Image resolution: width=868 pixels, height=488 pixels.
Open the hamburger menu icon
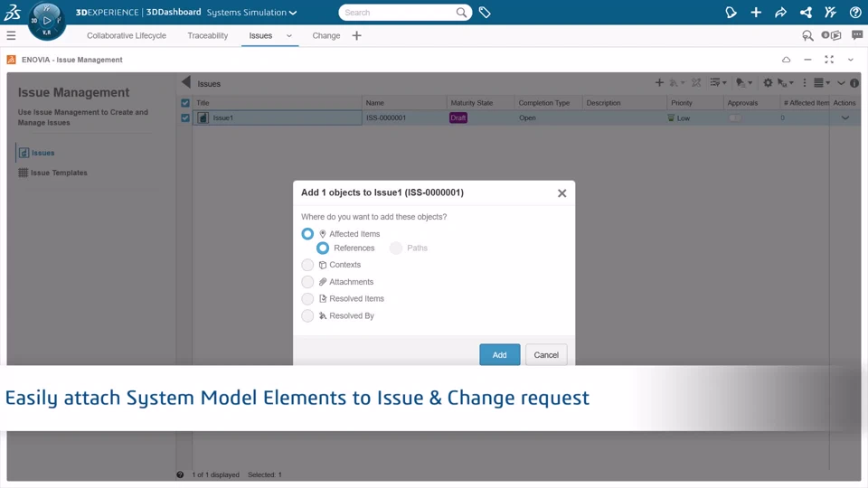click(x=11, y=35)
